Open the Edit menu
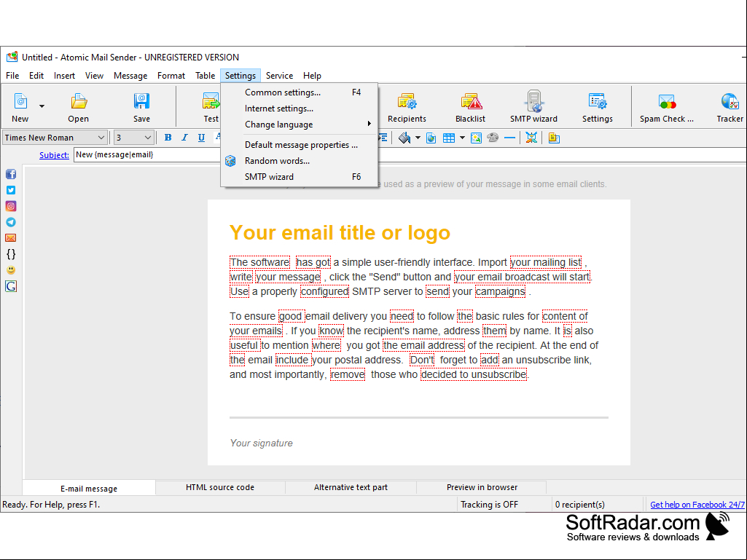Image resolution: width=747 pixels, height=560 pixels. (x=36, y=75)
